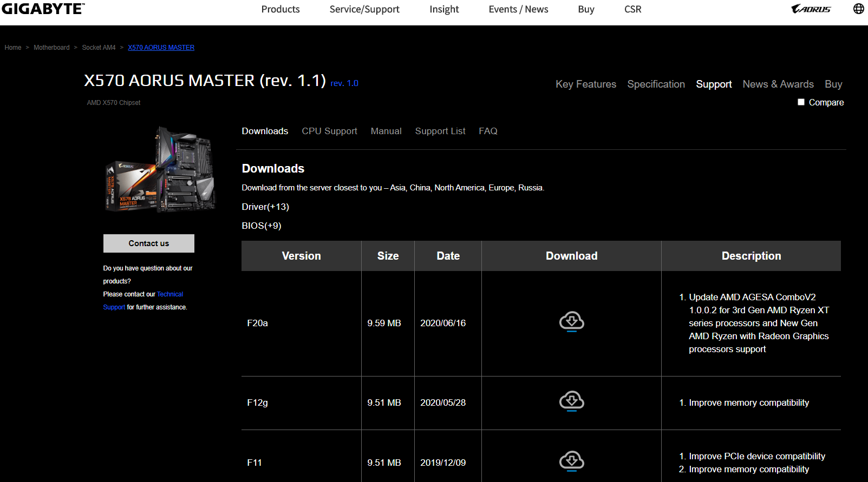Click the Improve PCIe device compatibility text

point(757,456)
